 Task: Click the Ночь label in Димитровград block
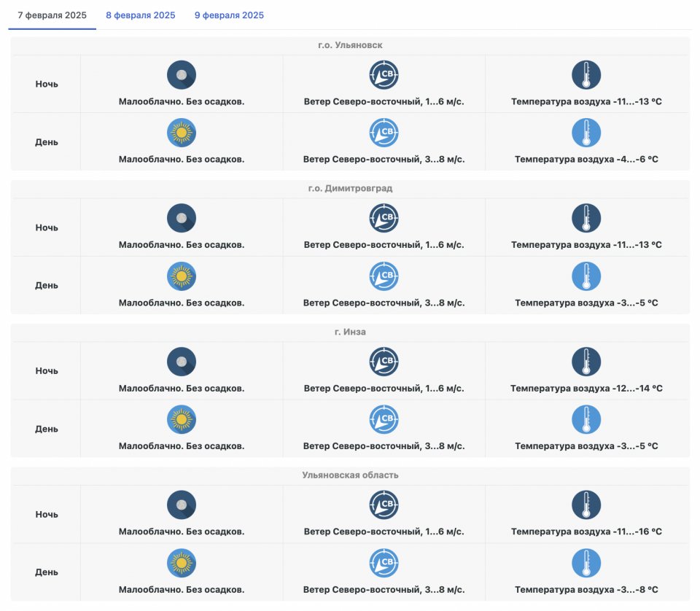tap(47, 227)
